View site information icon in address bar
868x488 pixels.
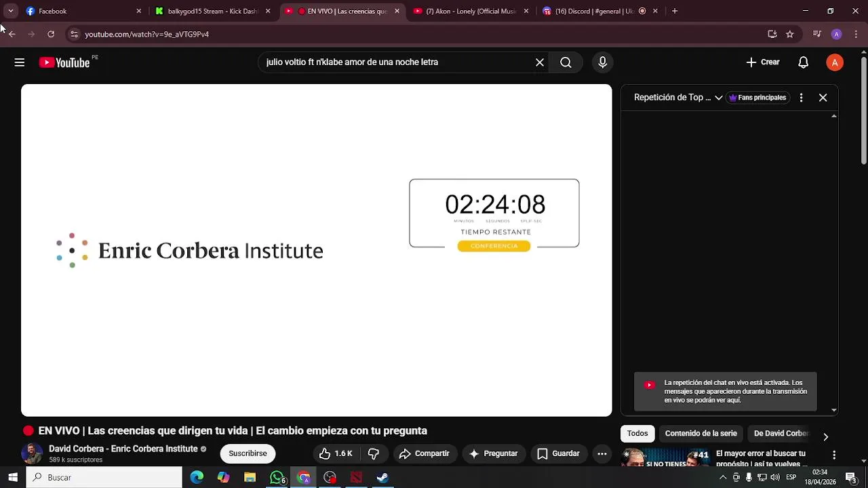pyautogui.click(x=74, y=34)
